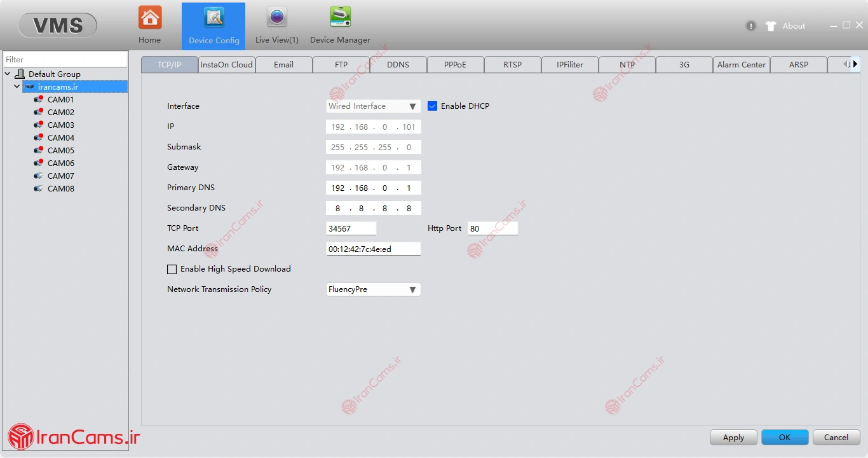Select CAM04 label in device tree
Screen dimensions: 868x458
click(61, 137)
